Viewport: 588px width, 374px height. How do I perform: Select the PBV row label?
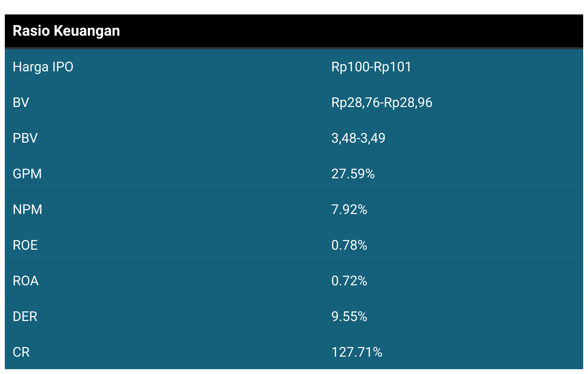[25, 138]
